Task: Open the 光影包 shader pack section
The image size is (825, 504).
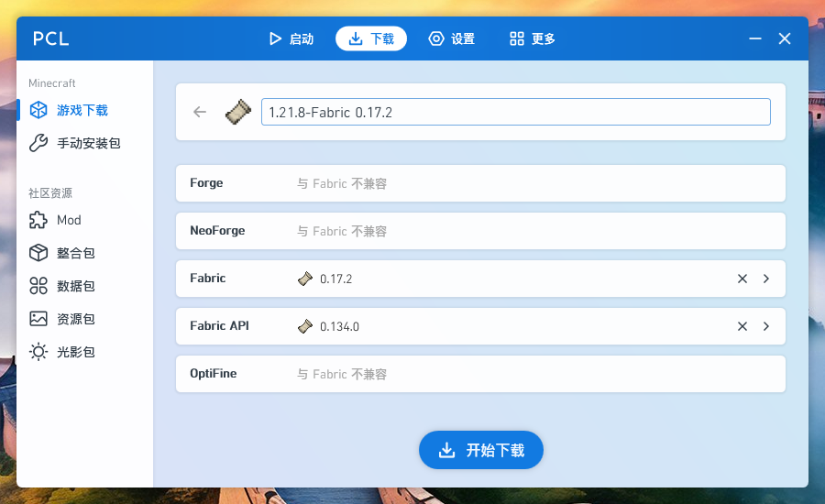Action: click(75, 352)
